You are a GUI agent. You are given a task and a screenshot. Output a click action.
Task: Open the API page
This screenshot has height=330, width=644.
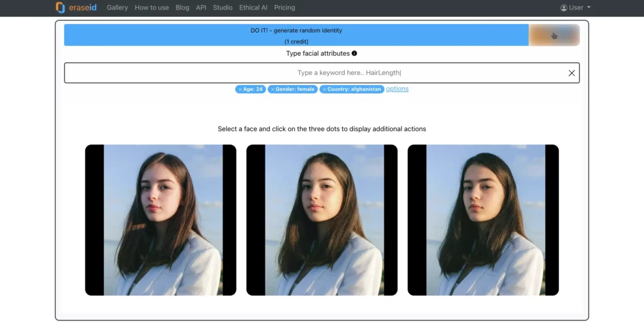[201, 8]
